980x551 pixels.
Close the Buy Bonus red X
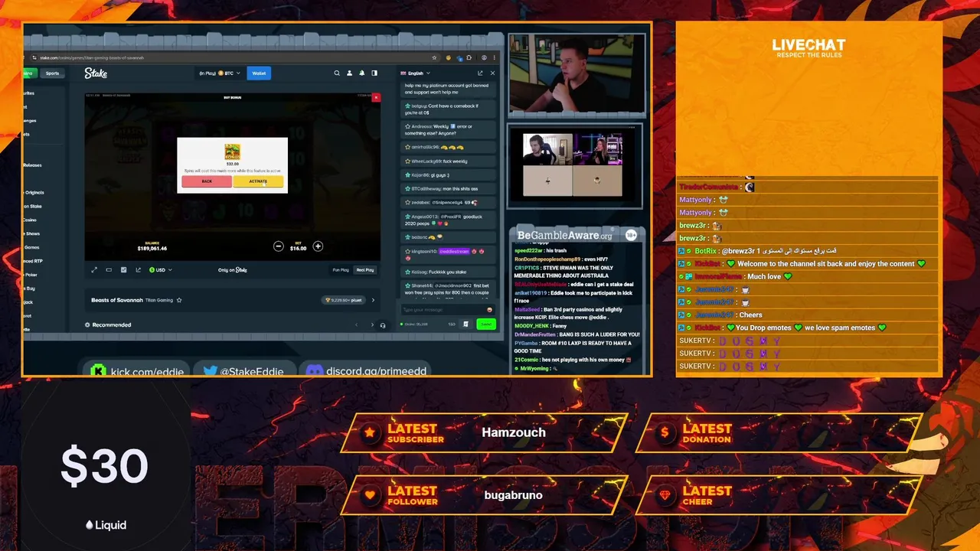pos(376,98)
